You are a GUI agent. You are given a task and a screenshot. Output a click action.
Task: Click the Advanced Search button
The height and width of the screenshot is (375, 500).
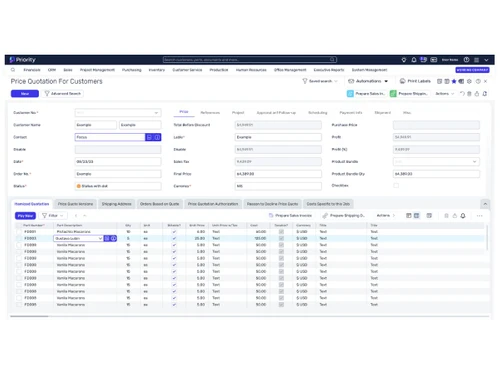tap(63, 94)
